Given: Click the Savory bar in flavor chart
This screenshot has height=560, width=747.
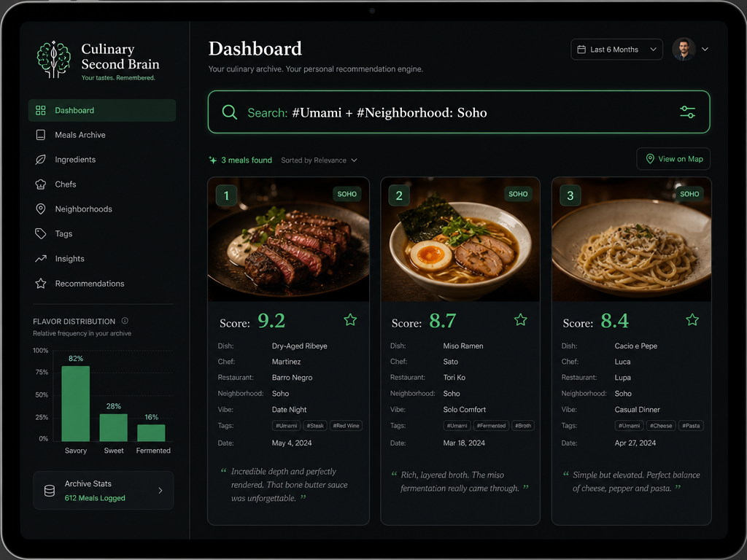Looking at the screenshot, I should tap(76, 403).
